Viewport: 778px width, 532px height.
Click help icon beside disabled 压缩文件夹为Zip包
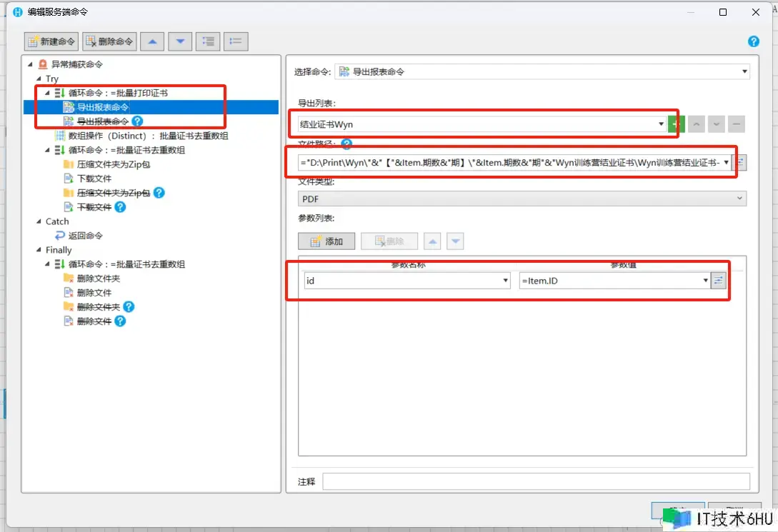point(159,193)
